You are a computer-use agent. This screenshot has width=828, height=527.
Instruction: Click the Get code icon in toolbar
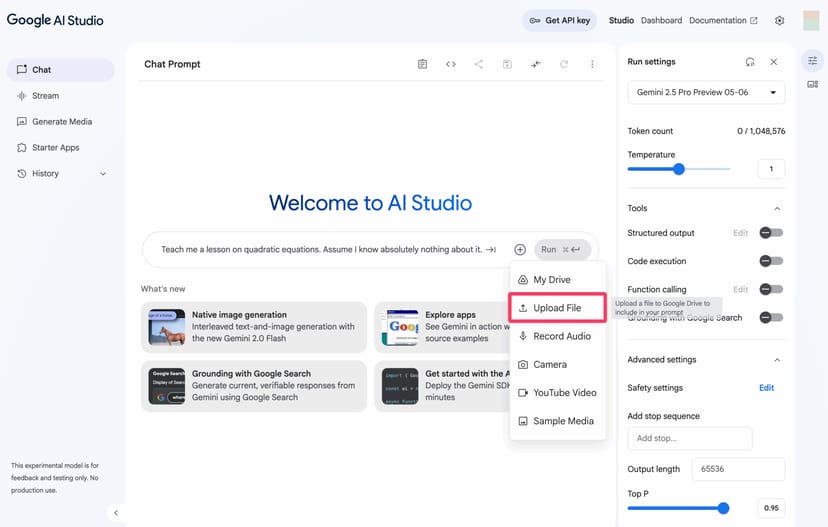450,64
